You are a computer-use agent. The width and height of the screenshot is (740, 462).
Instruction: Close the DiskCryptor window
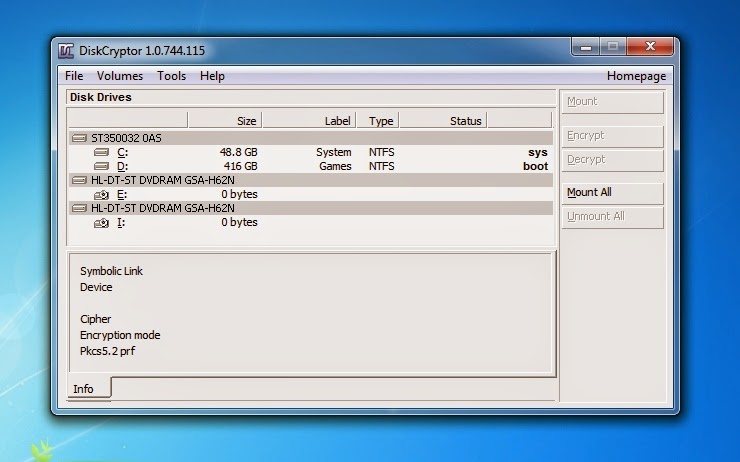[650, 46]
